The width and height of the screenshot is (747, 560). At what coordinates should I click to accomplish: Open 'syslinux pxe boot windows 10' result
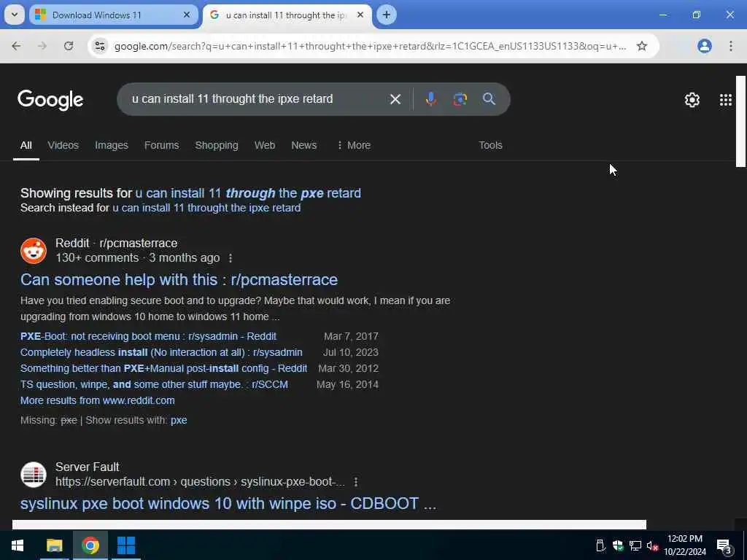point(228,504)
